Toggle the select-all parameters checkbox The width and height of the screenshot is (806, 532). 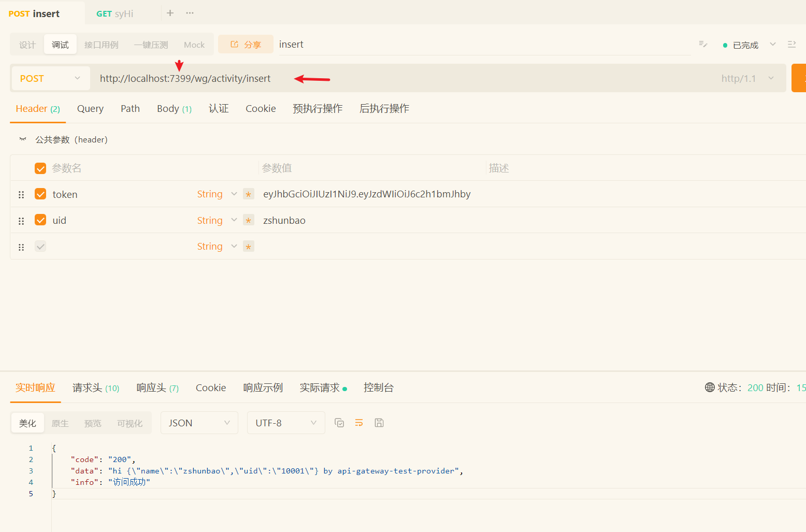pyautogui.click(x=40, y=168)
